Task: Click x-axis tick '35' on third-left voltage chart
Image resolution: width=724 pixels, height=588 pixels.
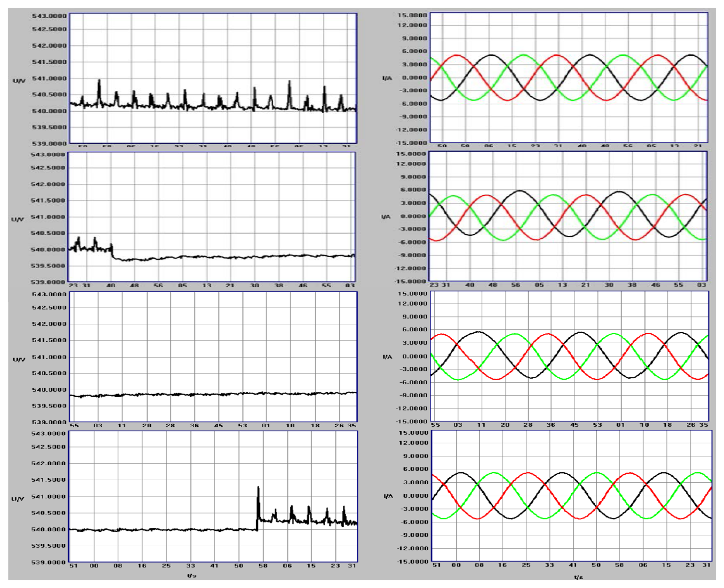Action: pyautogui.click(x=352, y=425)
